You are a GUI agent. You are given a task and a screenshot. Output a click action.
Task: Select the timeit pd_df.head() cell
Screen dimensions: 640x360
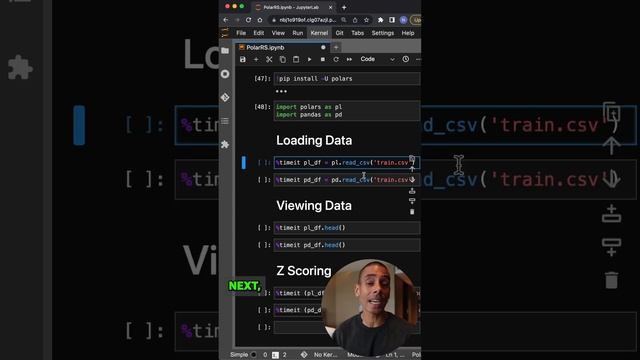tap(347, 245)
